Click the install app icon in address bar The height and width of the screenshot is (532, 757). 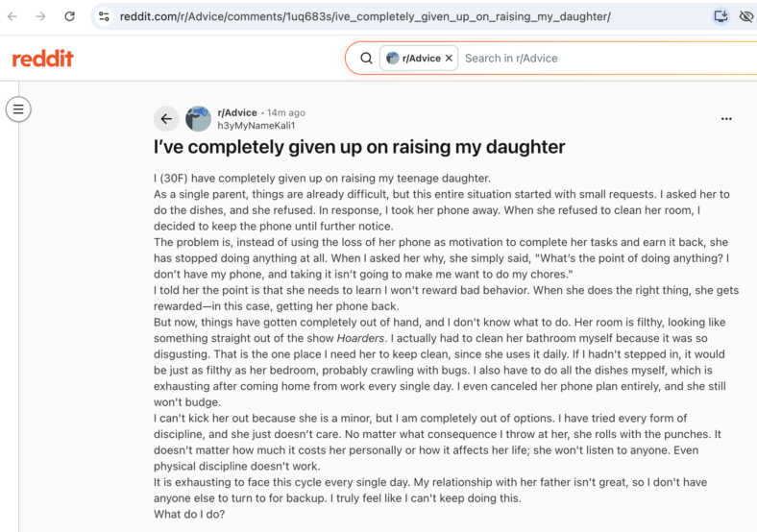[x=720, y=16]
